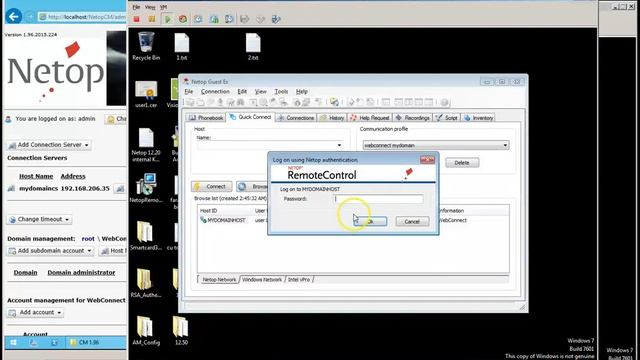This screenshot has width=640, height=360.
Task: Close the Netop authentication logon dialog
Action: tap(427, 160)
